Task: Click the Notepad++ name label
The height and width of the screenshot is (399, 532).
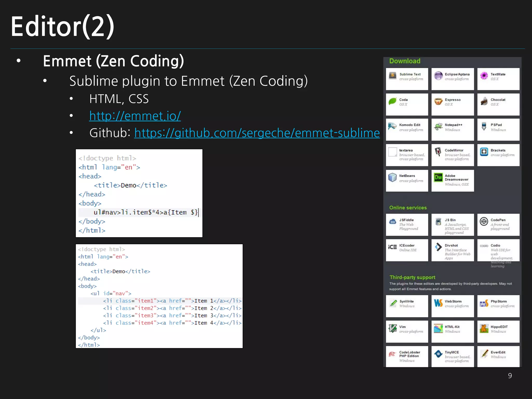Action: pos(454,125)
